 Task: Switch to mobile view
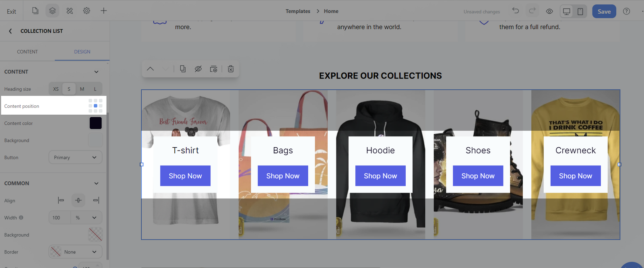[x=580, y=11]
